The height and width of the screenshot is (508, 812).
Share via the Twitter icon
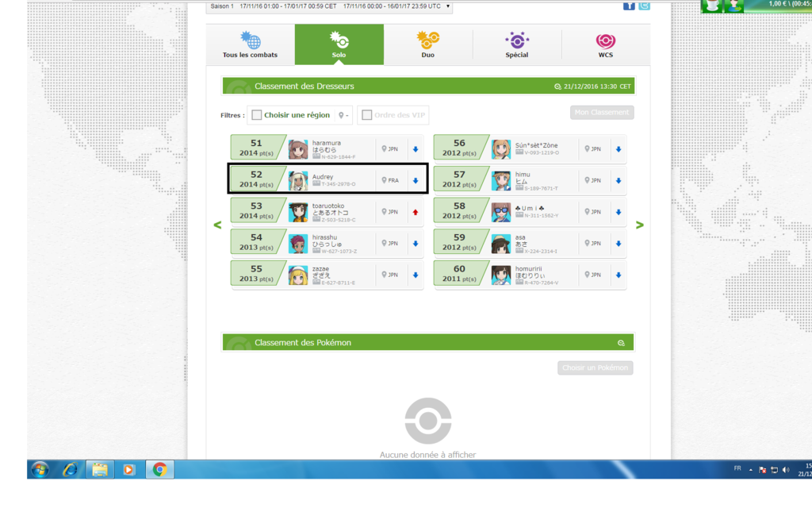644,6
